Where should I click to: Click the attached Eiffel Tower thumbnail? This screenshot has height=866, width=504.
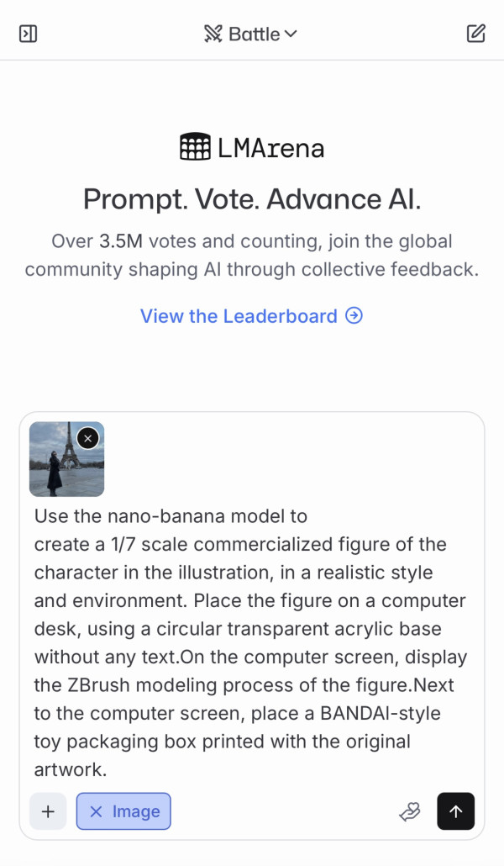59,467
